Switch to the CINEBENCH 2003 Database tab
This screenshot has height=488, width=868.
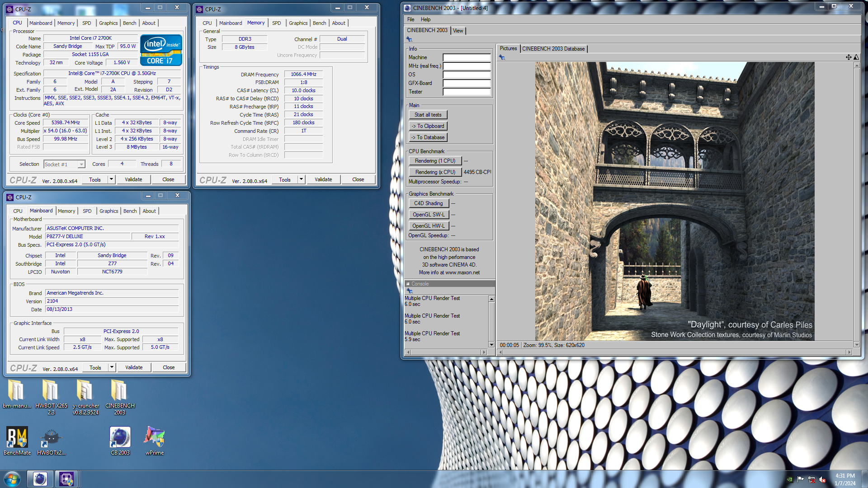pyautogui.click(x=553, y=49)
